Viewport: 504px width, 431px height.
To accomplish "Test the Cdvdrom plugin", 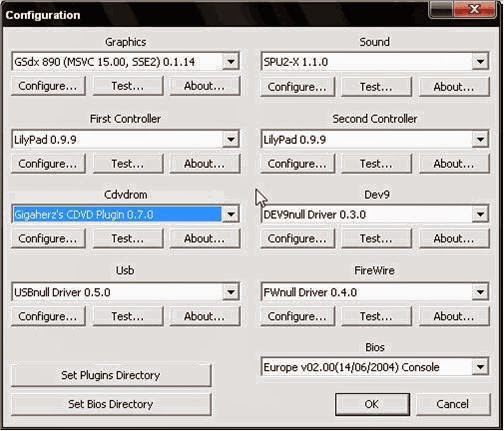I will pyautogui.click(x=128, y=238).
